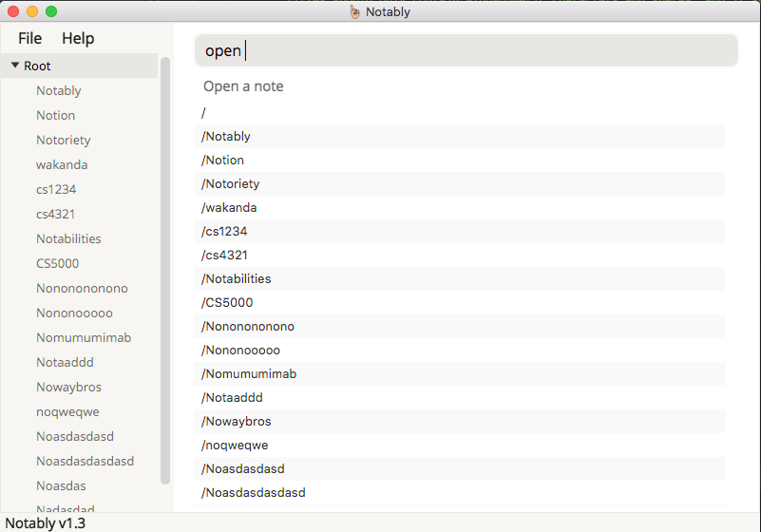Choose the /wakanda suggestion
761x532 pixels.
click(x=459, y=208)
